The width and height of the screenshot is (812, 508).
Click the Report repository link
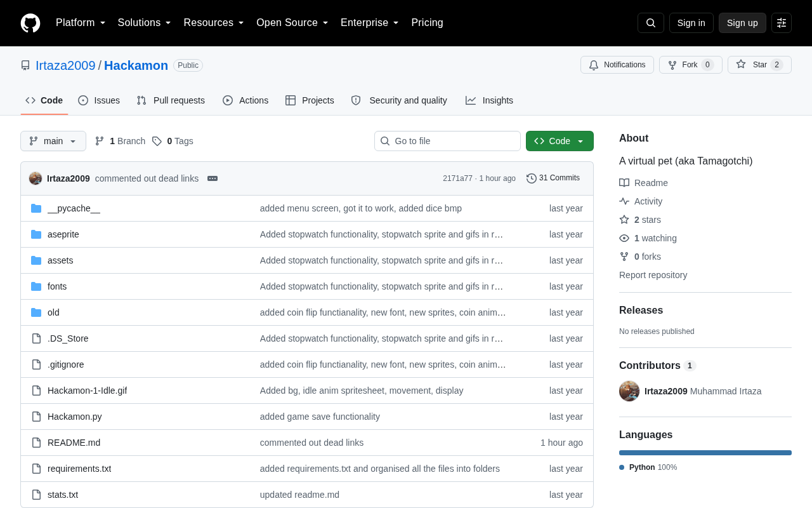(x=653, y=275)
